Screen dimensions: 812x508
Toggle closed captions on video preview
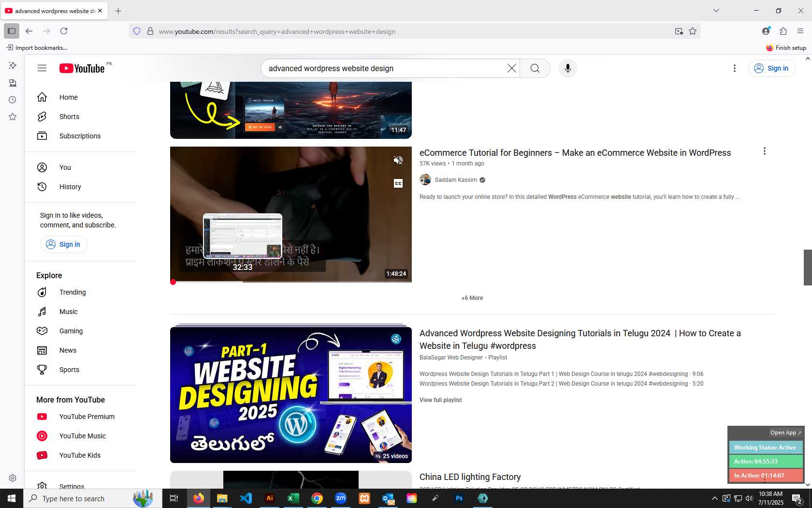coord(398,183)
